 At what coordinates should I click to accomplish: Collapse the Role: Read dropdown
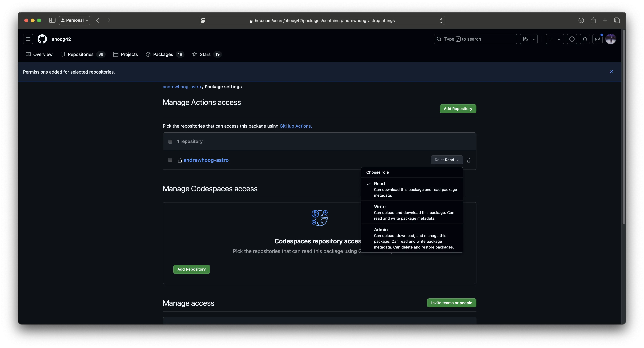pos(447,160)
